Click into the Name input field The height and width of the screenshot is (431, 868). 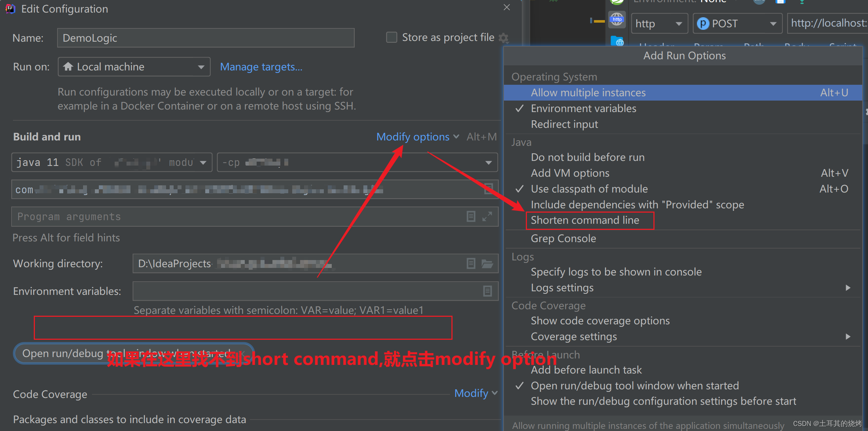206,38
